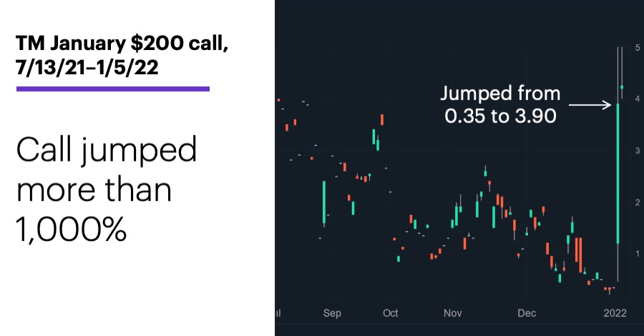This screenshot has width=644, height=336.
Task: Click price level 1 on right axis
Action: point(638,254)
